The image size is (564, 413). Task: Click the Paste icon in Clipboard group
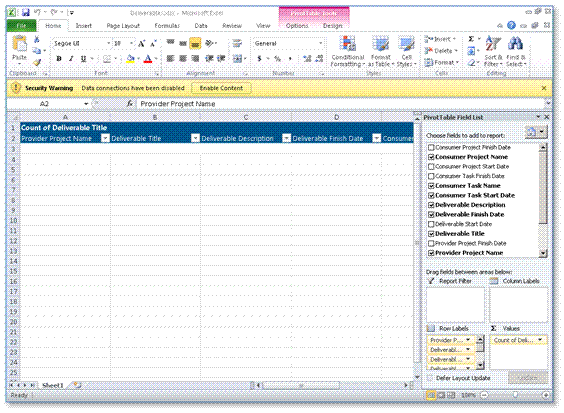pos(19,45)
